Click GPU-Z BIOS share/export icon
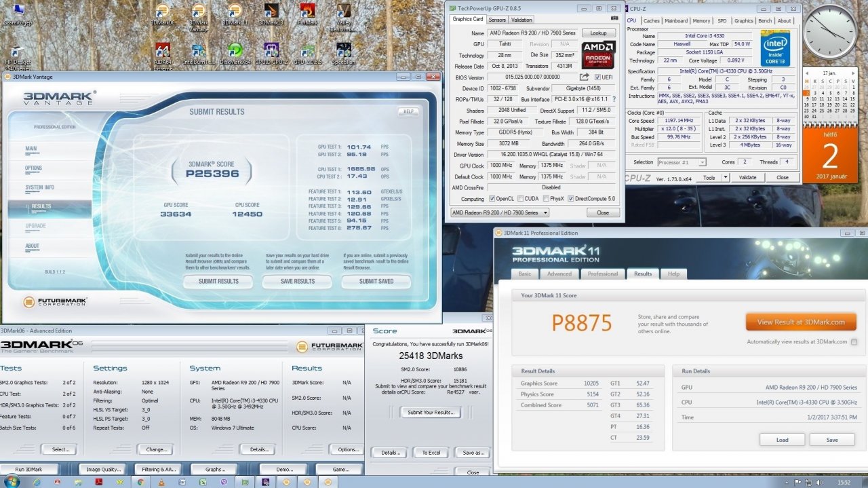The height and width of the screenshot is (488, 868). tap(584, 77)
